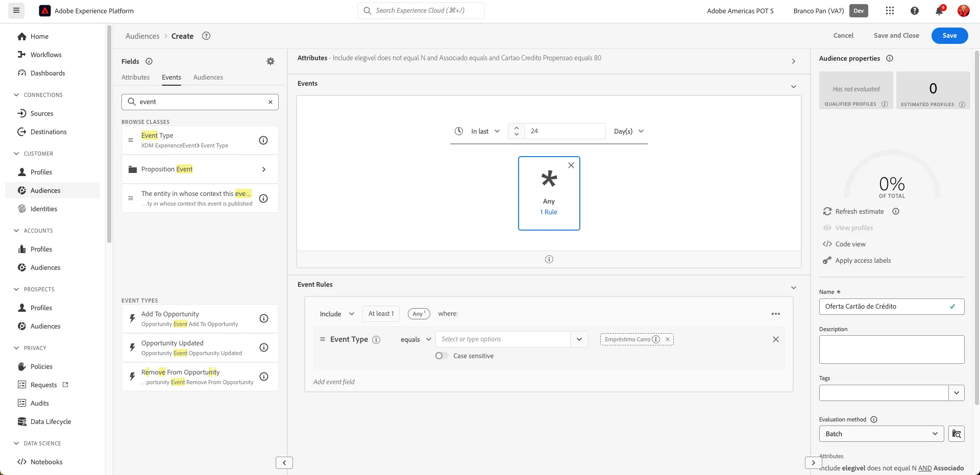Show info for Event Type field
Viewport: 980px width, 475px height.
[263, 140]
